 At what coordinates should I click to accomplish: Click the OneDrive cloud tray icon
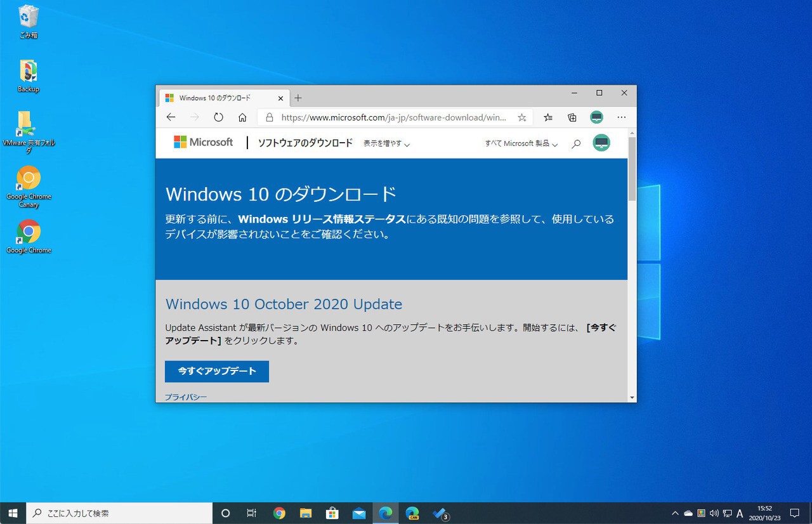click(x=688, y=513)
